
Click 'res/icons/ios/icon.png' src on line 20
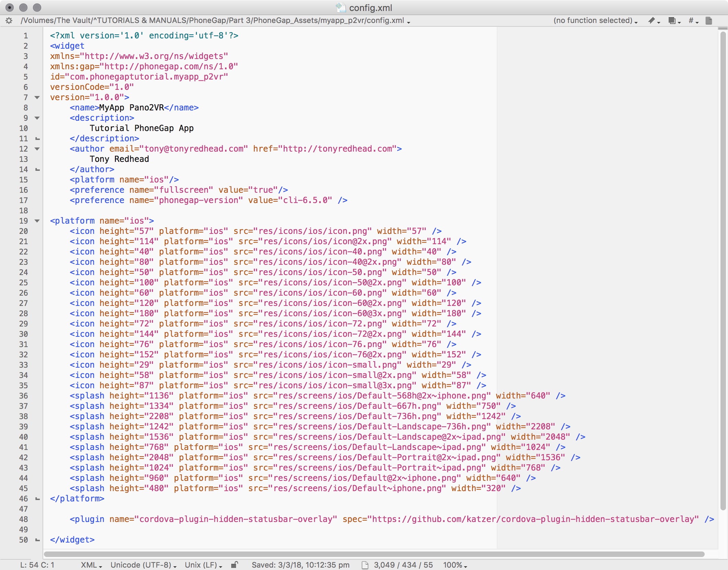click(313, 231)
